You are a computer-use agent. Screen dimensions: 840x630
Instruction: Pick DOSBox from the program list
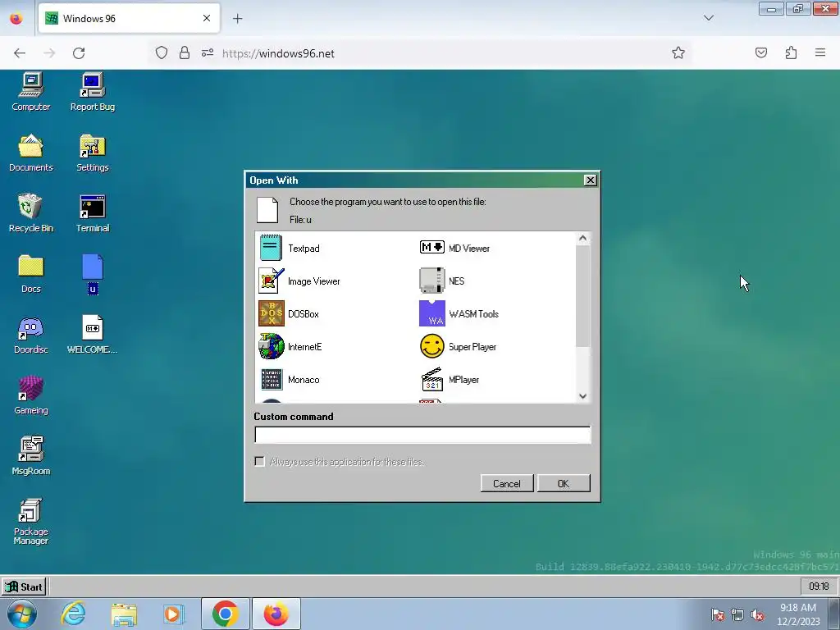tap(289, 314)
